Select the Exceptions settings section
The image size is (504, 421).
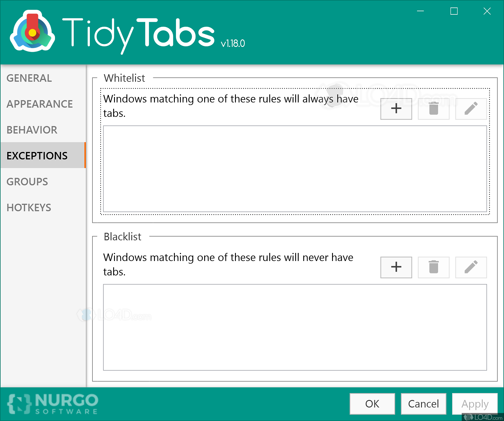pyautogui.click(x=37, y=155)
